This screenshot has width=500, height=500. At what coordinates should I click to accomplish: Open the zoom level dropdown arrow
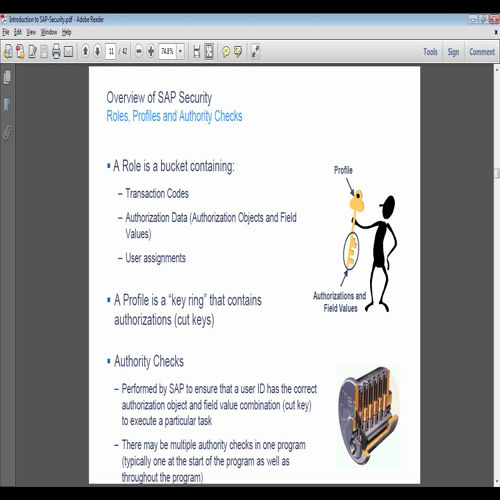[x=181, y=51]
